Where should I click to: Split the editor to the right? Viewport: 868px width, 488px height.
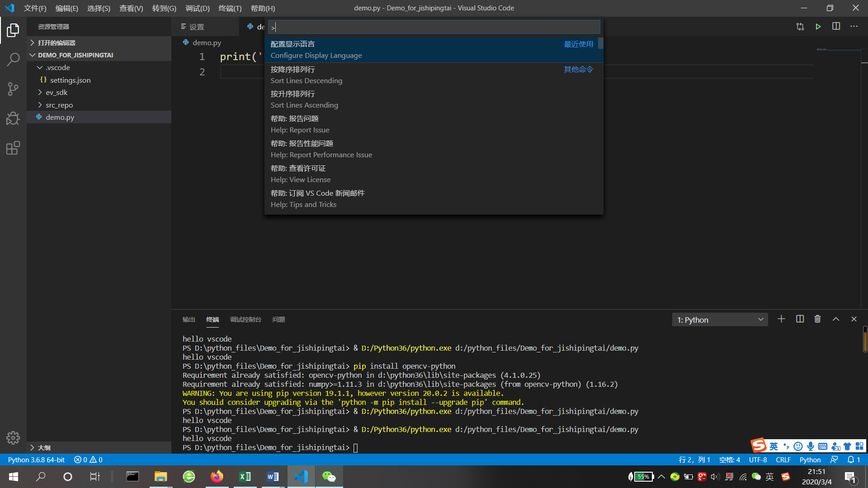click(836, 27)
